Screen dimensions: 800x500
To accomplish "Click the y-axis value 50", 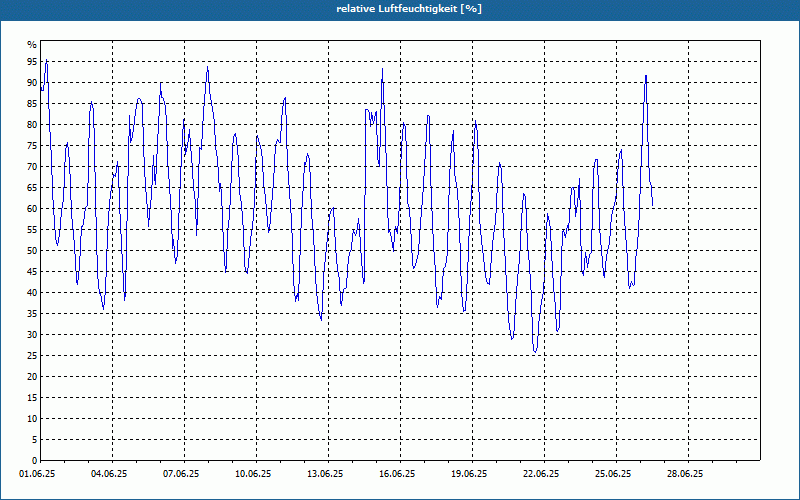I will [x=32, y=251].
